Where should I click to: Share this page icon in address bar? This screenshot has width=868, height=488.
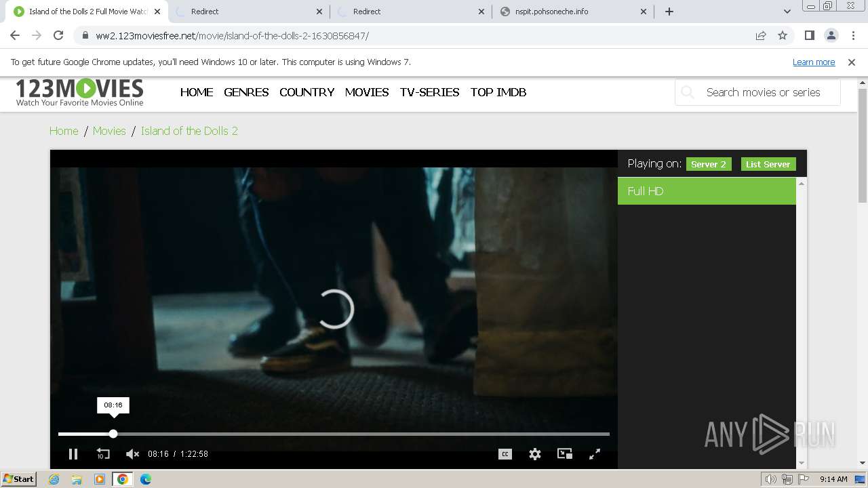click(x=761, y=35)
